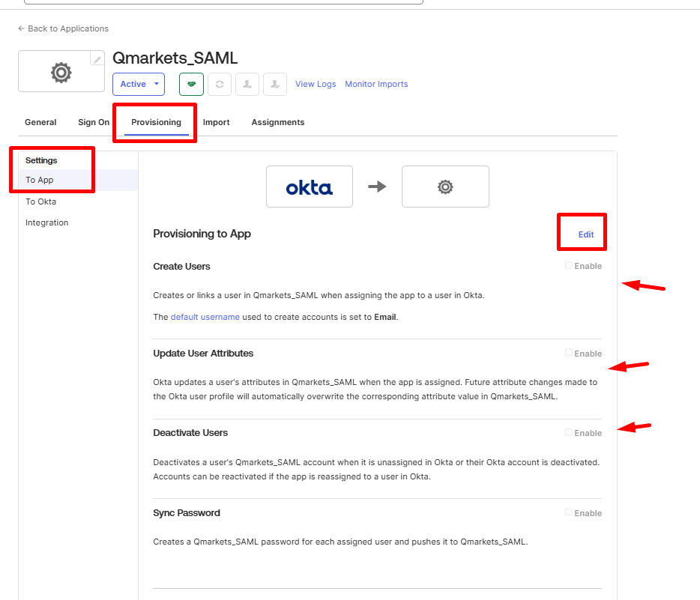Enable the Update User Attributes checkbox
700x600 pixels.
[569, 353]
